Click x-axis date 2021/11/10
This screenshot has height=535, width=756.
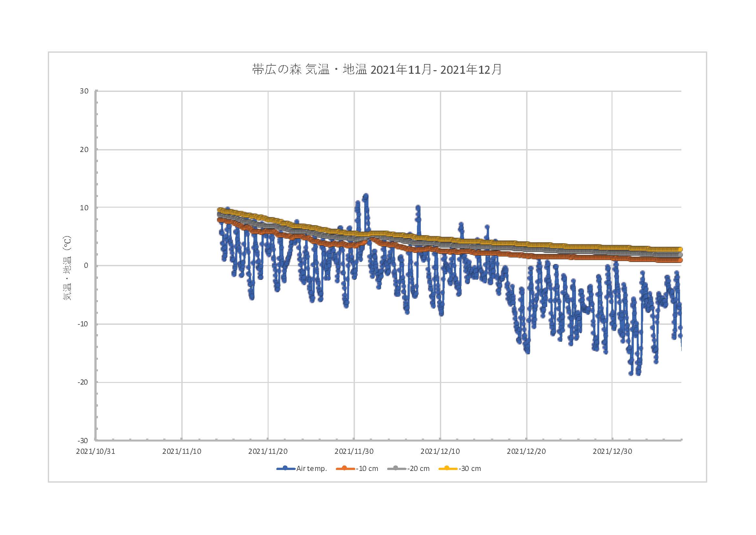(x=182, y=451)
